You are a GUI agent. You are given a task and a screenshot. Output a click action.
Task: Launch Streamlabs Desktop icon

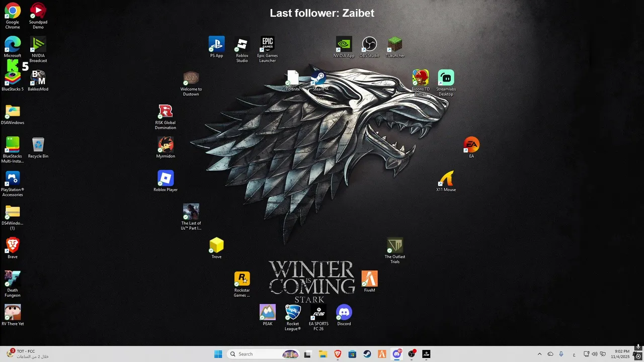pos(446,83)
